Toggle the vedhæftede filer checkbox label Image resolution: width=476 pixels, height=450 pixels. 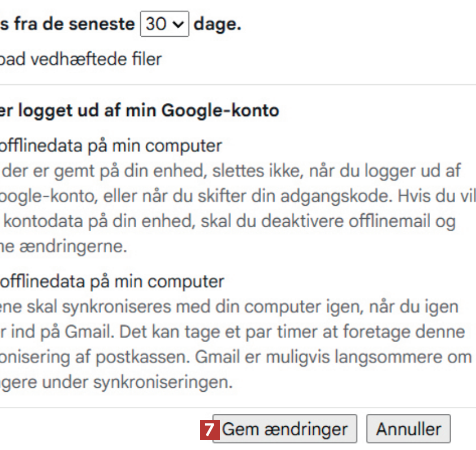tap(81, 58)
